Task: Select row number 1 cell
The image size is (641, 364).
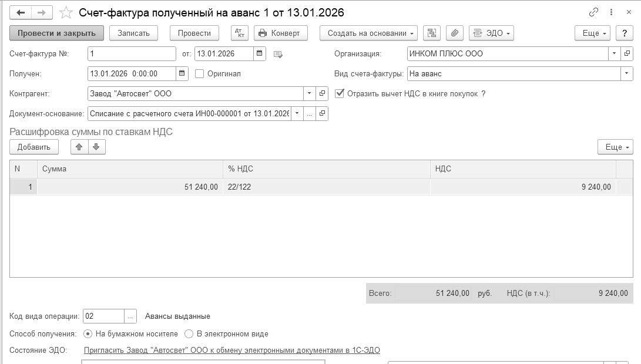Action: (24, 187)
